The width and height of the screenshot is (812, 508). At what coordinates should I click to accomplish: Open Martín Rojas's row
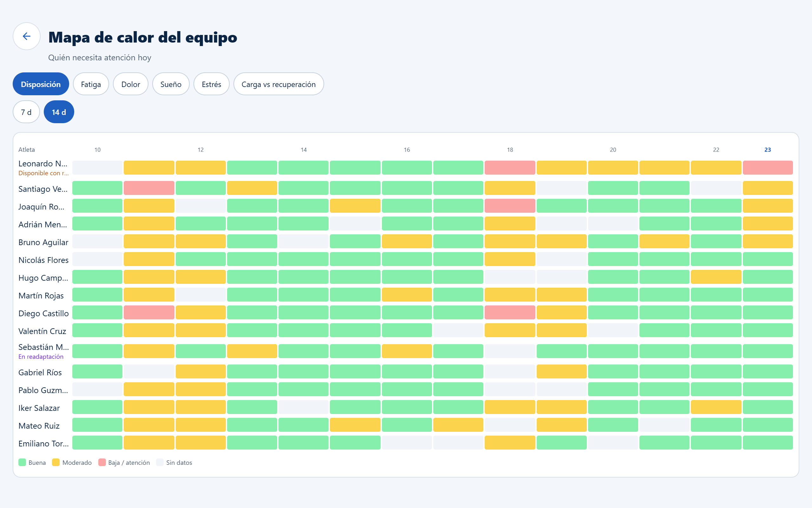pyautogui.click(x=406, y=295)
